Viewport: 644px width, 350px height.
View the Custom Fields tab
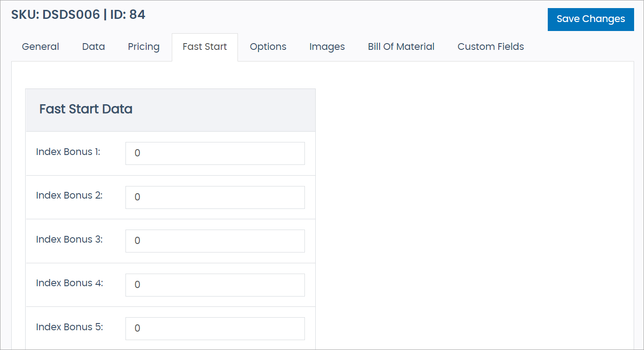coord(491,47)
